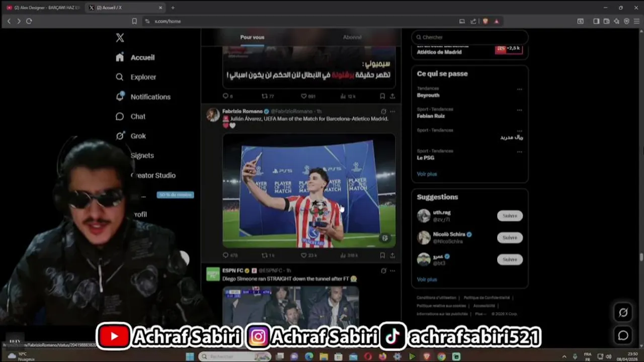The width and height of the screenshot is (644, 362).
Task: Follow uth.rag with the Suivre button
Action: (x=510, y=216)
